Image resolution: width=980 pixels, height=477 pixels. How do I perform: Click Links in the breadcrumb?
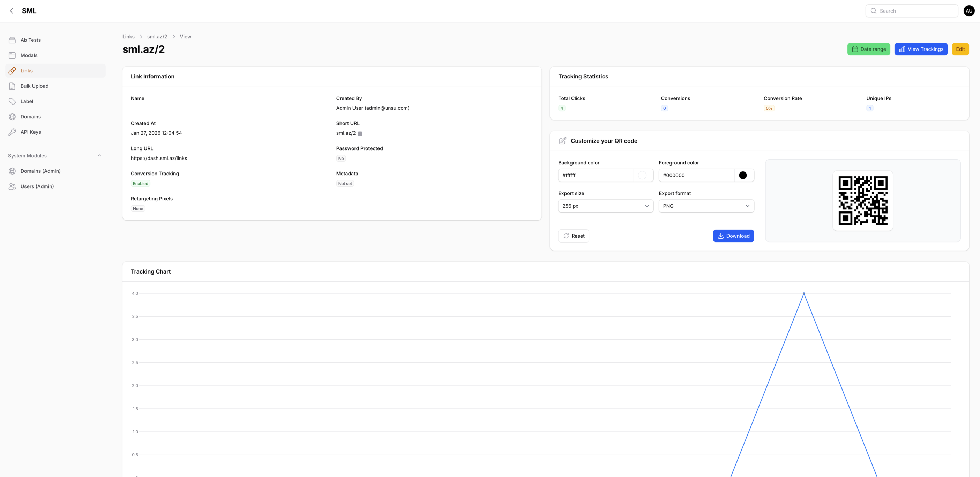(128, 37)
